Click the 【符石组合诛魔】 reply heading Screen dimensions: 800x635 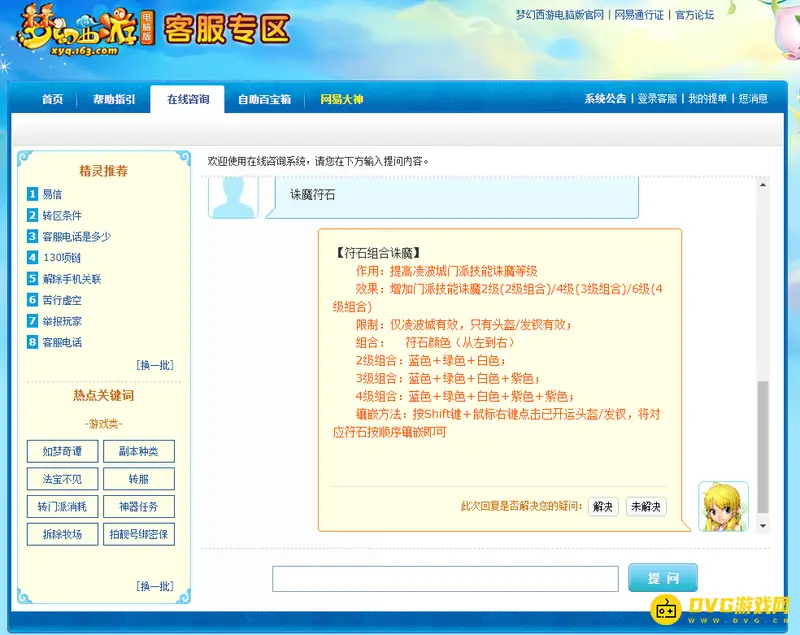click(x=378, y=253)
